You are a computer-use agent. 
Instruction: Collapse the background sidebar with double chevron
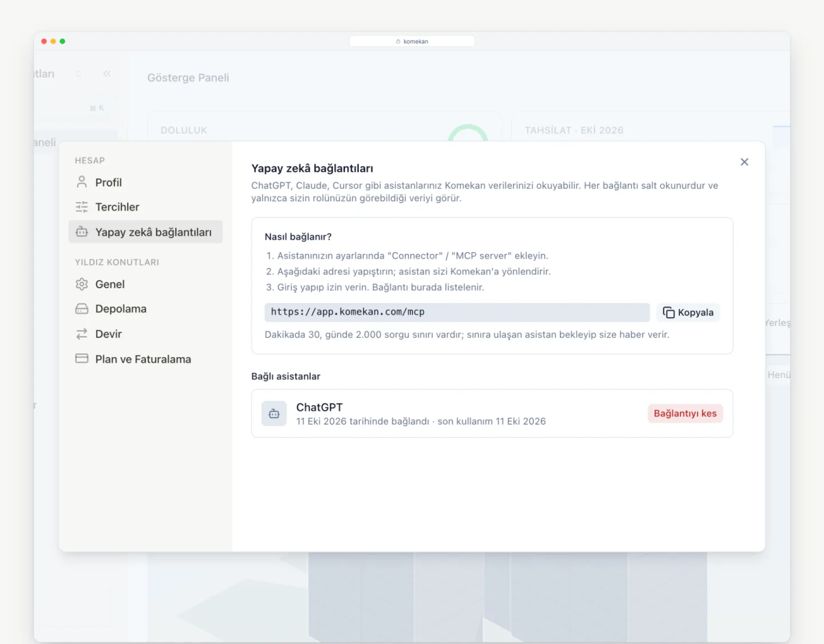click(x=107, y=74)
